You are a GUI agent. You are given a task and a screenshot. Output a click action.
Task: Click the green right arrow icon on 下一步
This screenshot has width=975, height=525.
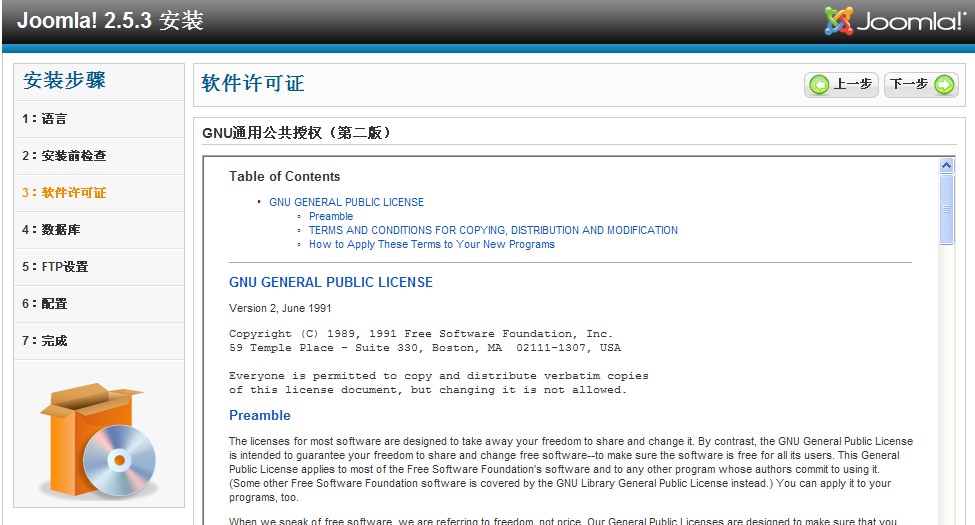tap(944, 84)
